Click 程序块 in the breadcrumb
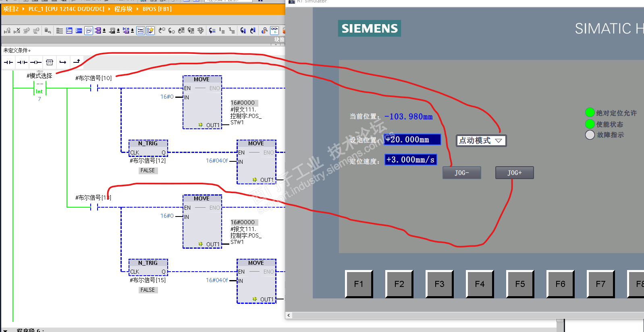This screenshot has height=332, width=644. click(x=123, y=9)
